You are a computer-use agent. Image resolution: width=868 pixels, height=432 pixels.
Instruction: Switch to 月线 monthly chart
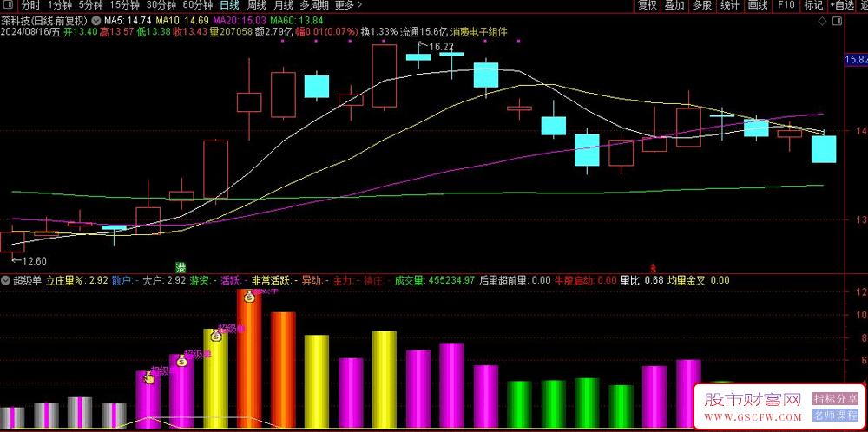click(284, 5)
